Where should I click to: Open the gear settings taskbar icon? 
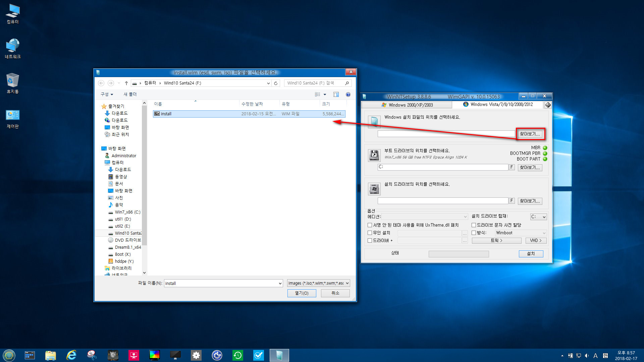click(x=196, y=355)
